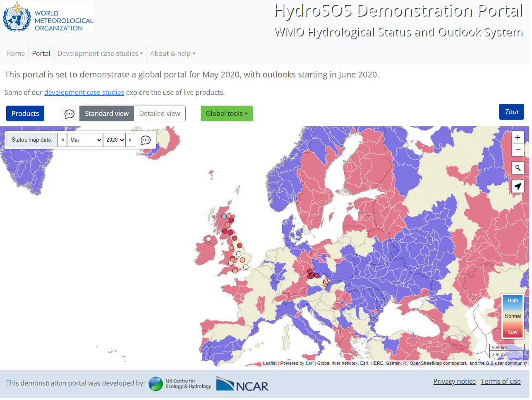Open the map search magnifier tool
The height and width of the screenshot is (400, 532).
(518, 168)
